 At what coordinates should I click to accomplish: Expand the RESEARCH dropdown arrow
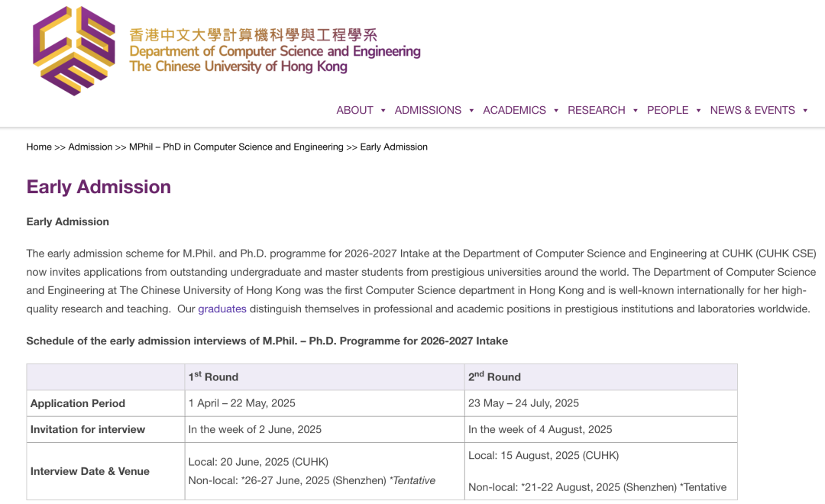[636, 111]
